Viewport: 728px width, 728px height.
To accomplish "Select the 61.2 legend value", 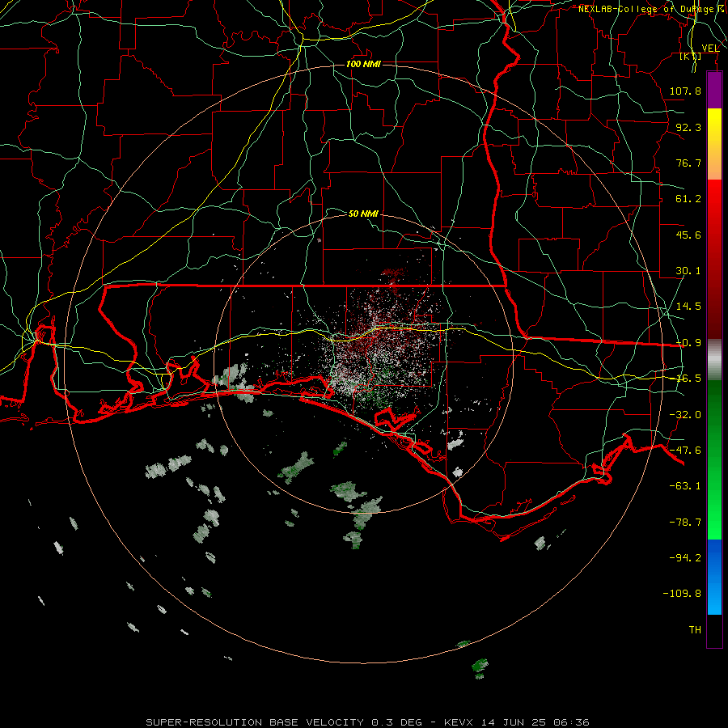I will (x=688, y=199).
